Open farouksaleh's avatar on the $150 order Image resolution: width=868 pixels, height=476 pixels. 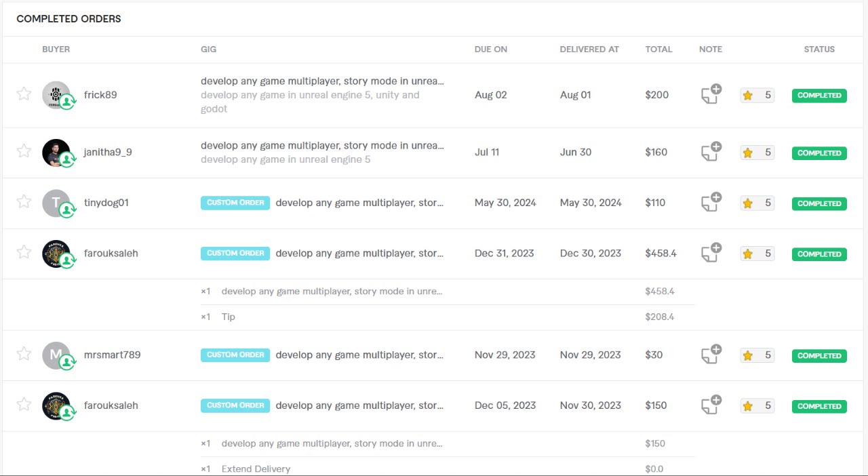(56, 405)
